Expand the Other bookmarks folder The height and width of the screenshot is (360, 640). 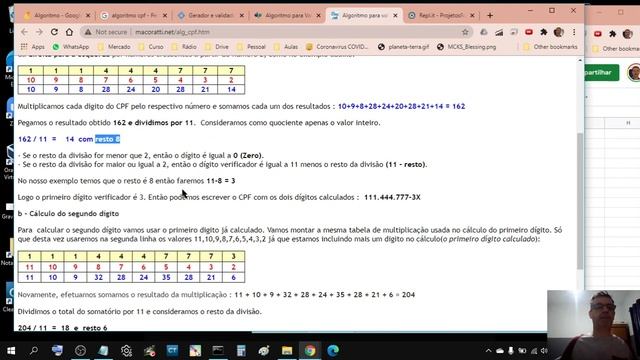(551, 47)
